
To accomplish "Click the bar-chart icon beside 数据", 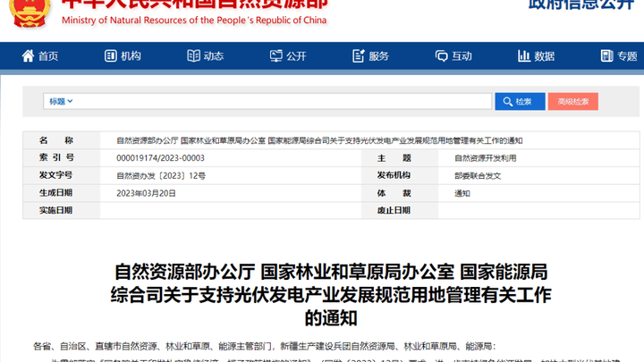I will coord(524,55).
